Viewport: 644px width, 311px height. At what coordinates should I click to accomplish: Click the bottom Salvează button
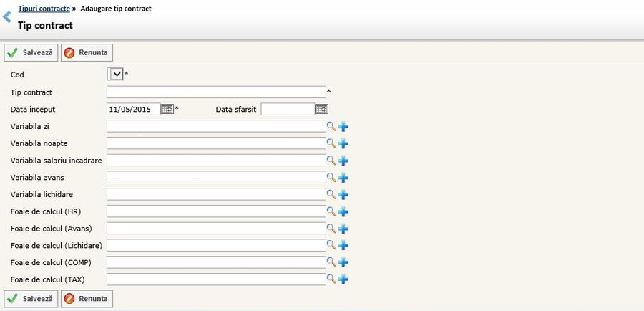tap(31, 298)
